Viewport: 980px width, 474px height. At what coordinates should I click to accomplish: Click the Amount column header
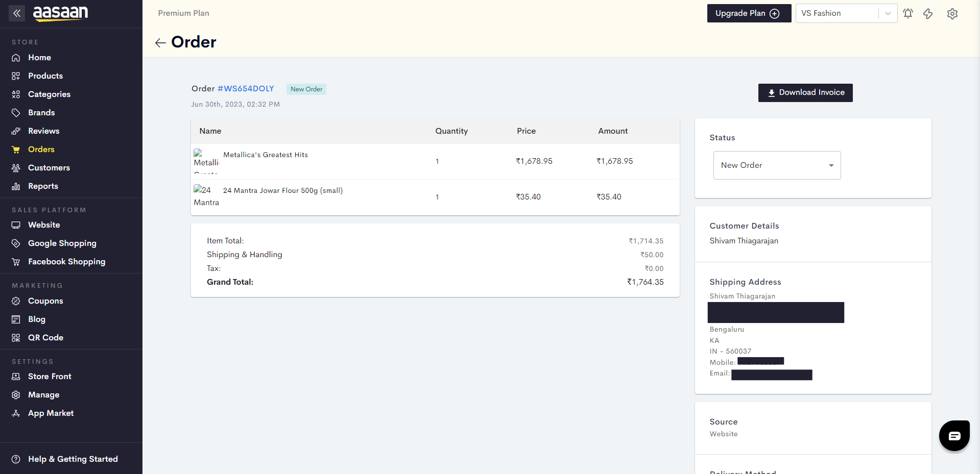613,131
